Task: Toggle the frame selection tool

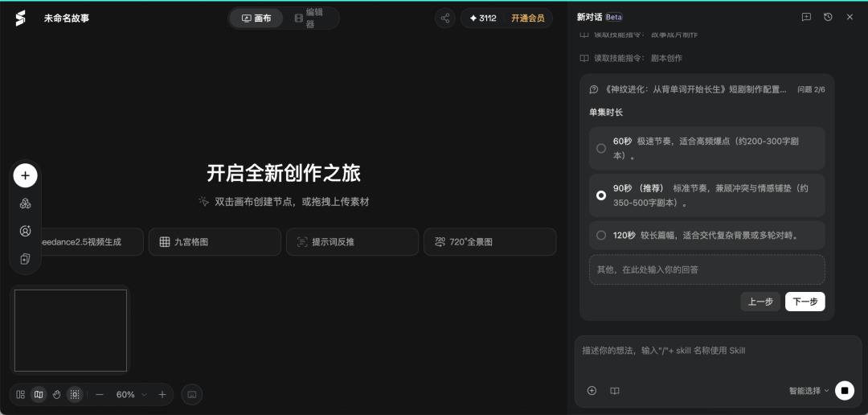Action: pyautogui.click(x=75, y=395)
